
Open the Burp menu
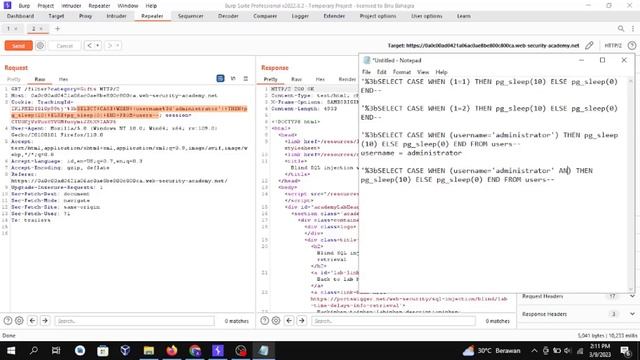(x=24, y=6)
